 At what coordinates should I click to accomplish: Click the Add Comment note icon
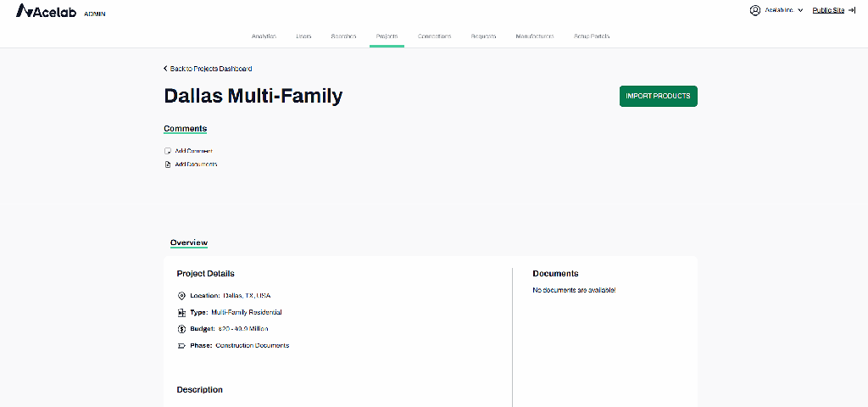tap(168, 151)
